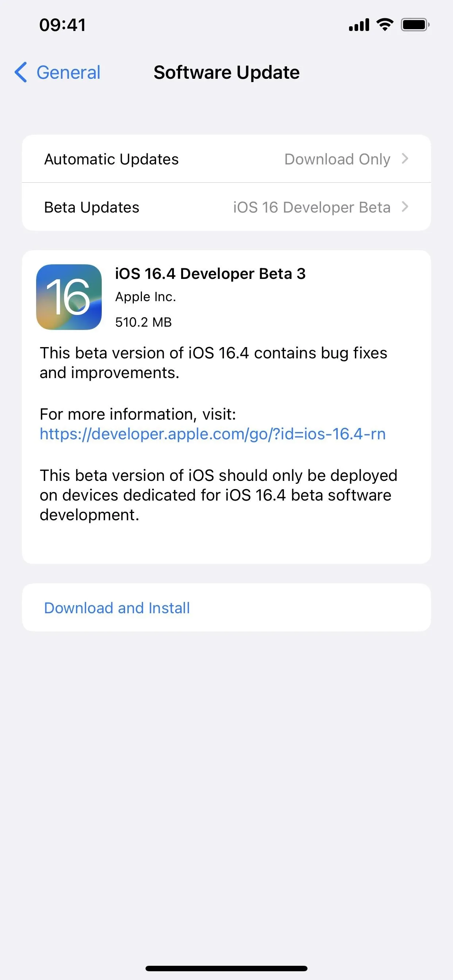Open the Automatic Updates row
This screenshot has width=453, height=980.
(x=226, y=159)
